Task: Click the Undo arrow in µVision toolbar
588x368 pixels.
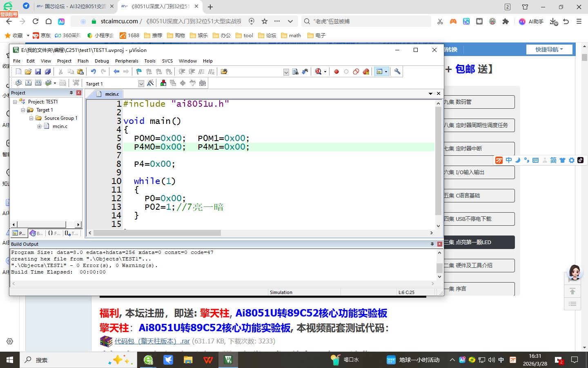Action: [94, 72]
